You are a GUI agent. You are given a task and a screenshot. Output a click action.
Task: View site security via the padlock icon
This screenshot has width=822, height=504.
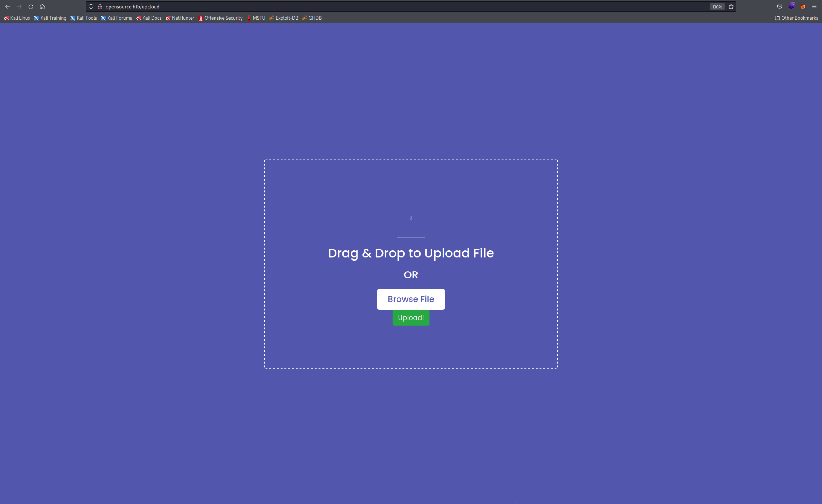point(100,7)
